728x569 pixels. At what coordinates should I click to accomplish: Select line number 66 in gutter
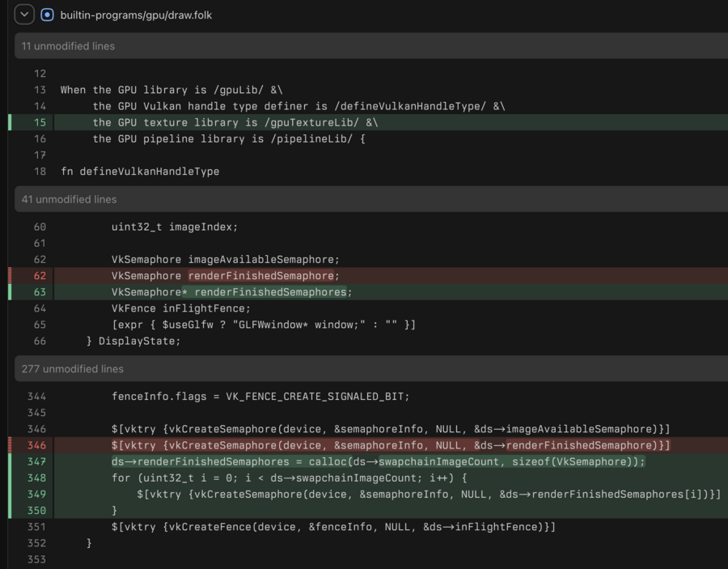40,341
